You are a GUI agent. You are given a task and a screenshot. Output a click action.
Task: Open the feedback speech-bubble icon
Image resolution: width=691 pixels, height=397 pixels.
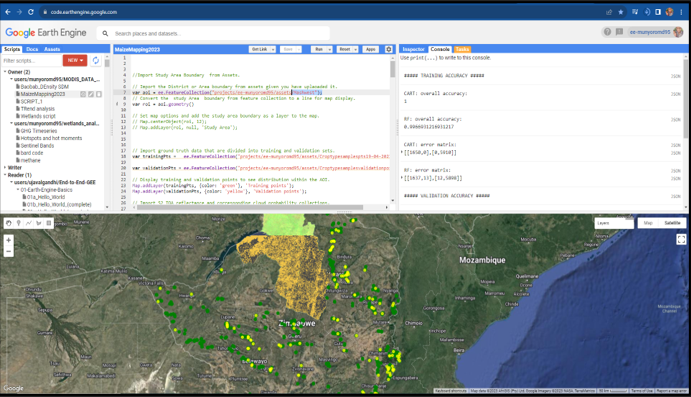click(x=619, y=32)
